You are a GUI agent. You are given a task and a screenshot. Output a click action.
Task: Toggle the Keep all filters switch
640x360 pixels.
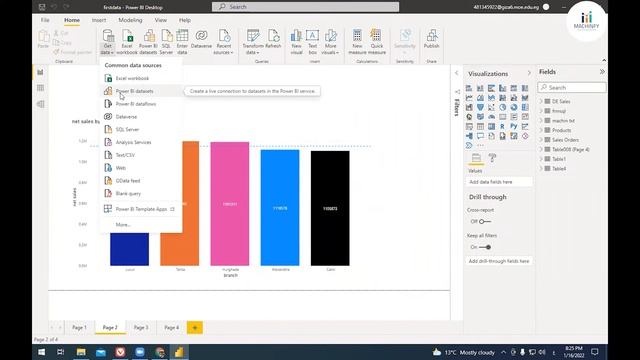click(x=484, y=247)
